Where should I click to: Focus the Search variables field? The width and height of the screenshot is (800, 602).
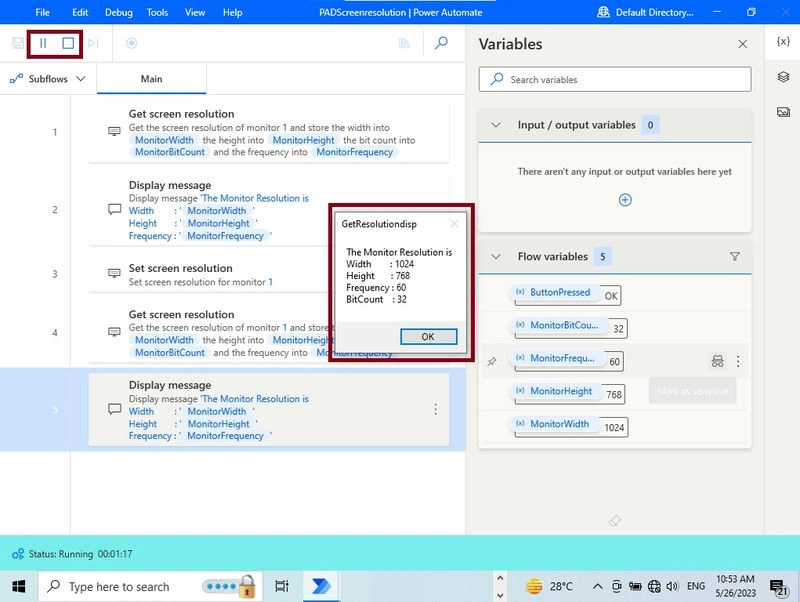coord(615,79)
